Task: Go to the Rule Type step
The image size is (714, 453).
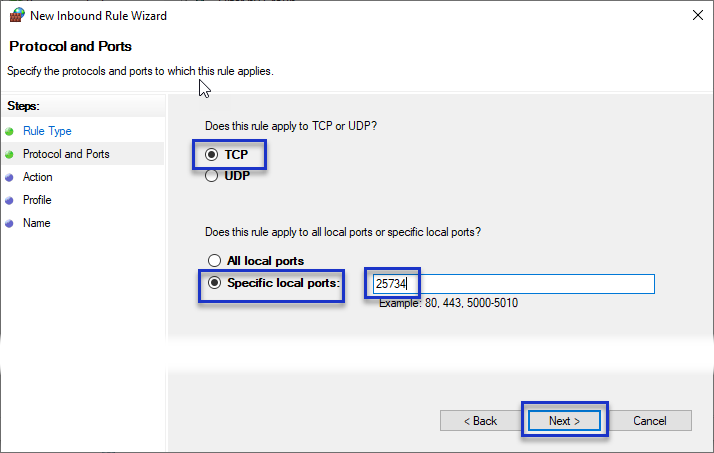Action: (47, 131)
